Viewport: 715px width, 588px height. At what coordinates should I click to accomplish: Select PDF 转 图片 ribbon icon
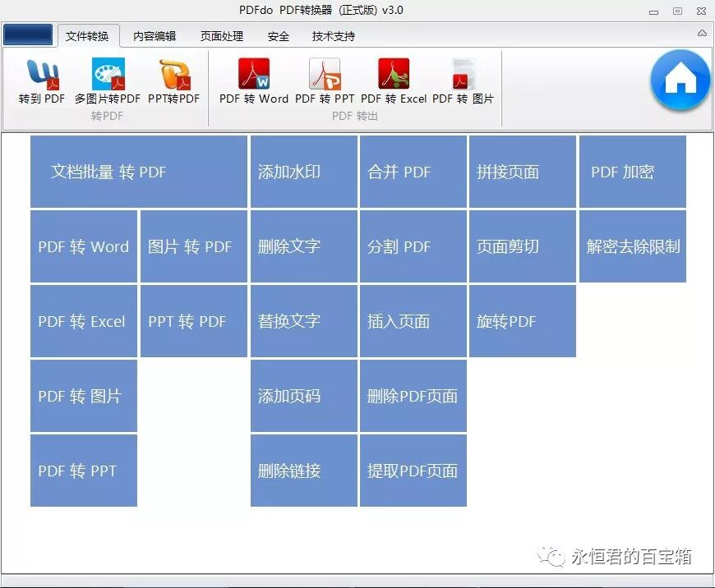click(463, 82)
